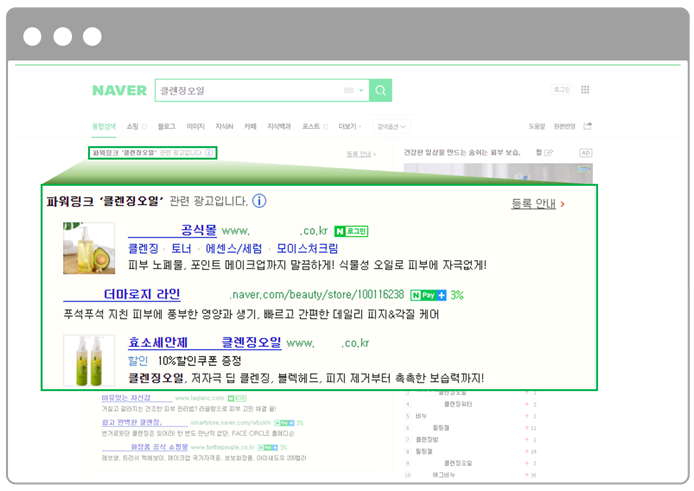Image resolution: width=694 pixels, height=491 pixels.
Task: Open the 여유있는 자신감 ad link
Action: coord(126,398)
